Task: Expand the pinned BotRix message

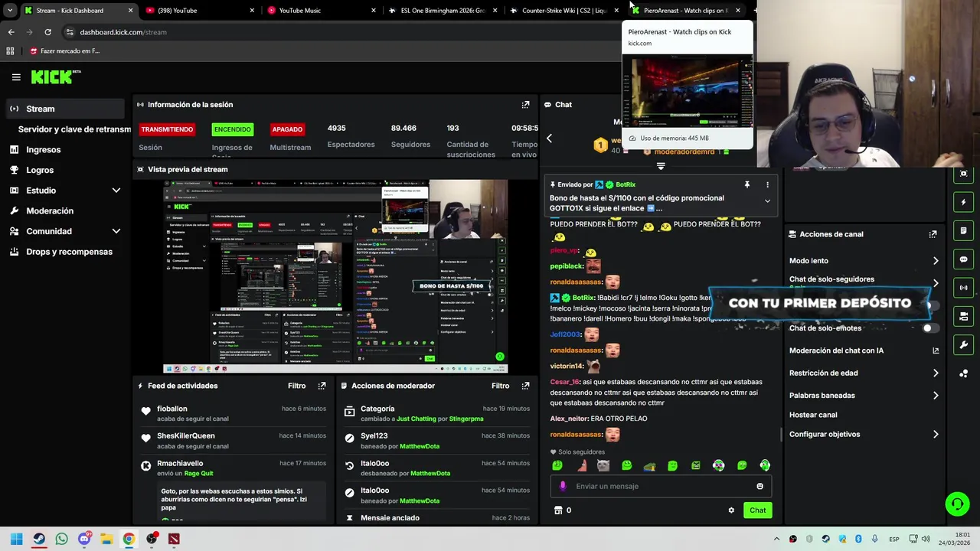Action: click(767, 201)
